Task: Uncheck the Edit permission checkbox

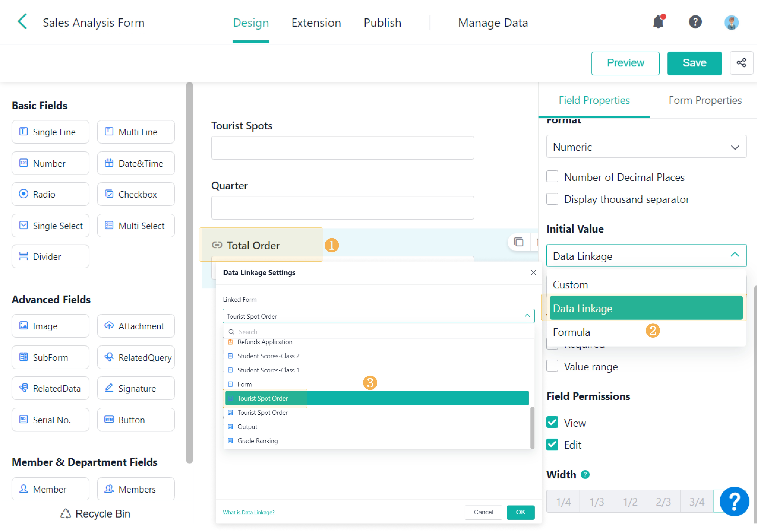Action: coord(552,445)
